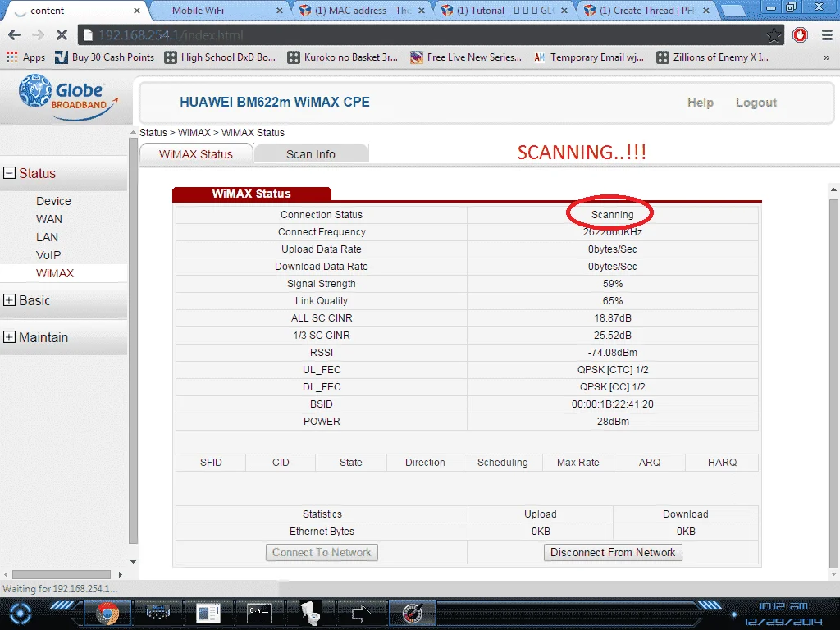The height and width of the screenshot is (630, 840).
Task: Collapse the Status menu section
Action: tap(9, 172)
